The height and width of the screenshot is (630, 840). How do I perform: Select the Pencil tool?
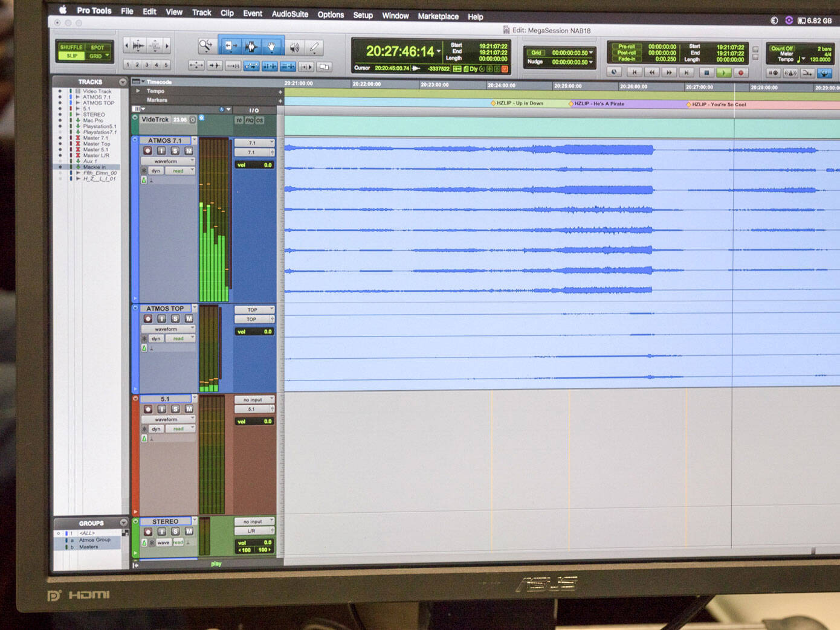(x=314, y=47)
